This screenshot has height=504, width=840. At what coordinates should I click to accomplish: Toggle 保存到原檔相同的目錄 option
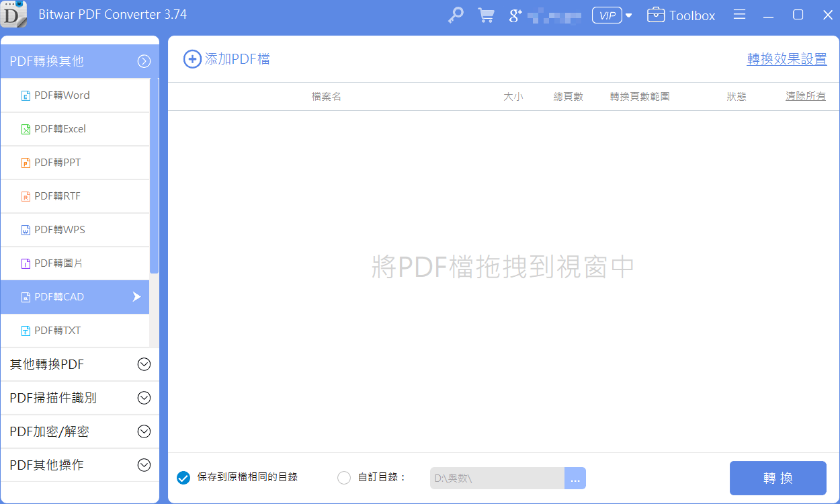click(183, 478)
